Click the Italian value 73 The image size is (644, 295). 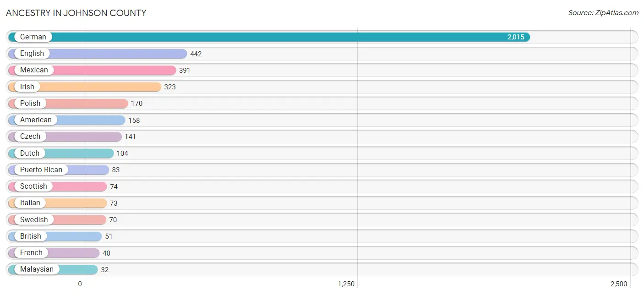114,203
